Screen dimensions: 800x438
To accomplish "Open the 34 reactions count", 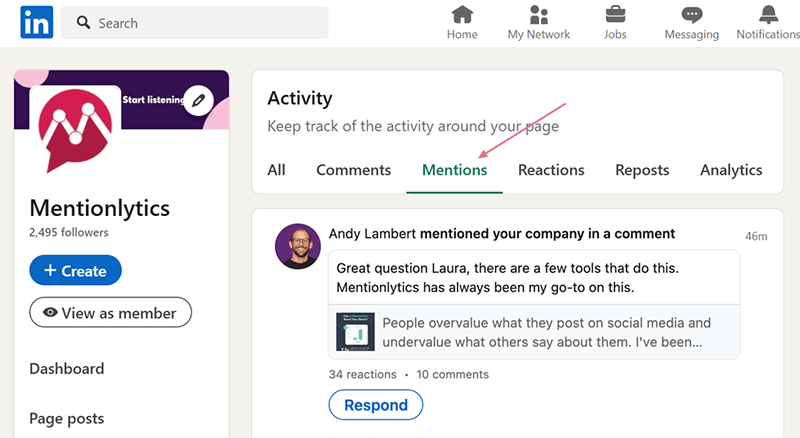I will click(x=363, y=375).
